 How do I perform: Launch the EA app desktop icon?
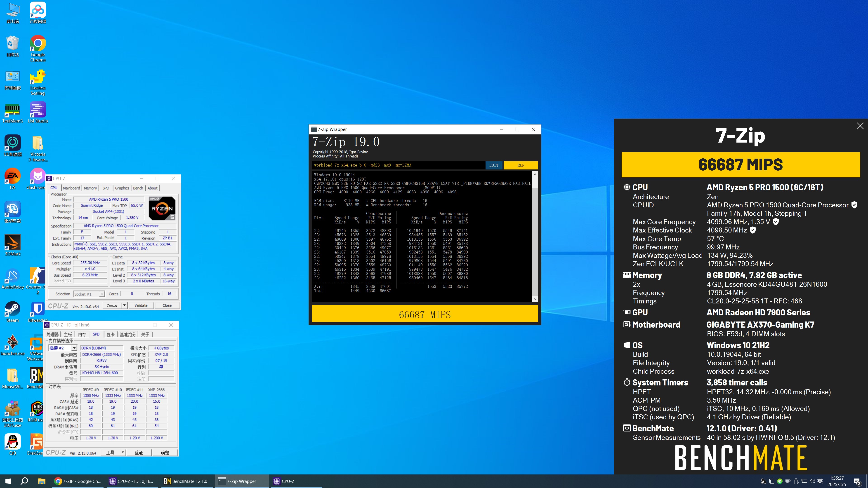12,179
